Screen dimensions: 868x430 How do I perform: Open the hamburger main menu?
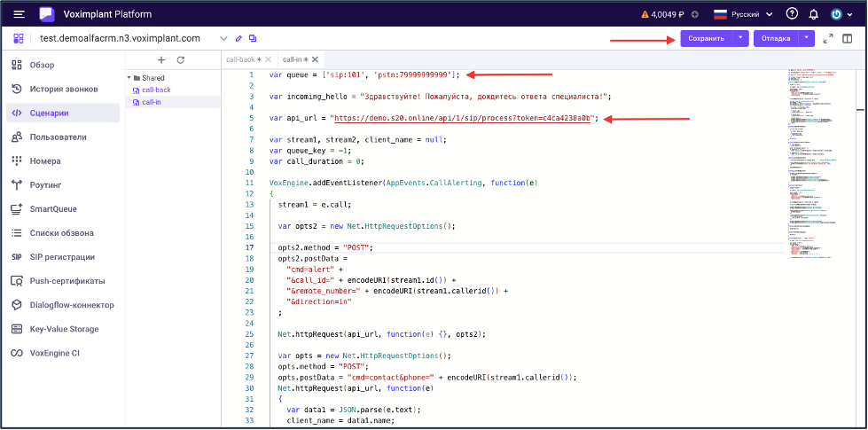click(18, 14)
